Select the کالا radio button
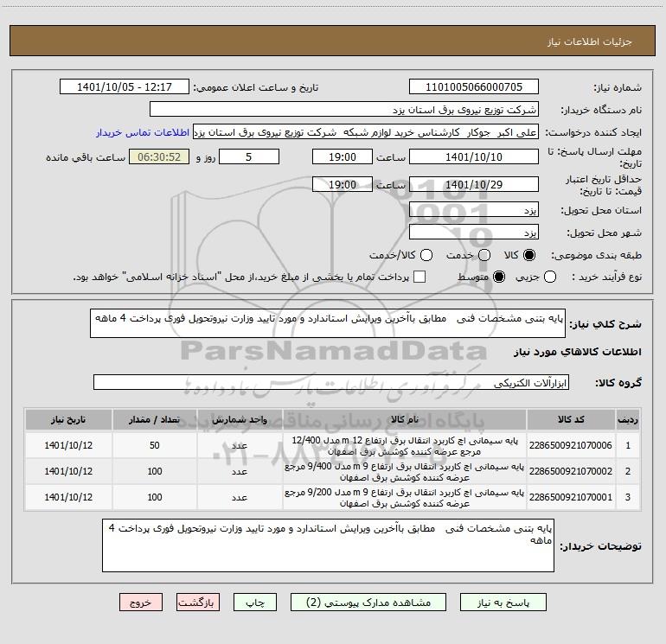Image resolution: width=666 pixels, height=644 pixels. (x=529, y=255)
